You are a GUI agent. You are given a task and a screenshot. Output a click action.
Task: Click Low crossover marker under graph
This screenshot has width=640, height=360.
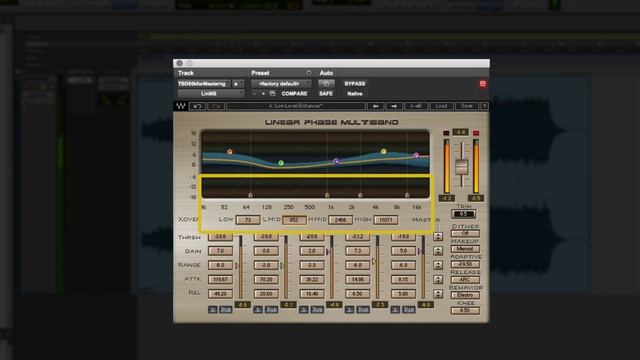click(x=251, y=195)
